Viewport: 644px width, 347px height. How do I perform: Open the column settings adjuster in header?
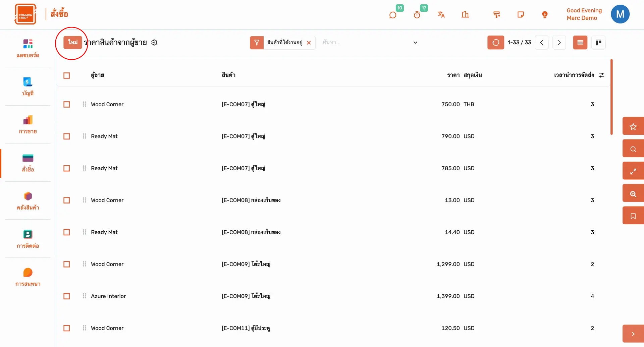tap(601, 75)
